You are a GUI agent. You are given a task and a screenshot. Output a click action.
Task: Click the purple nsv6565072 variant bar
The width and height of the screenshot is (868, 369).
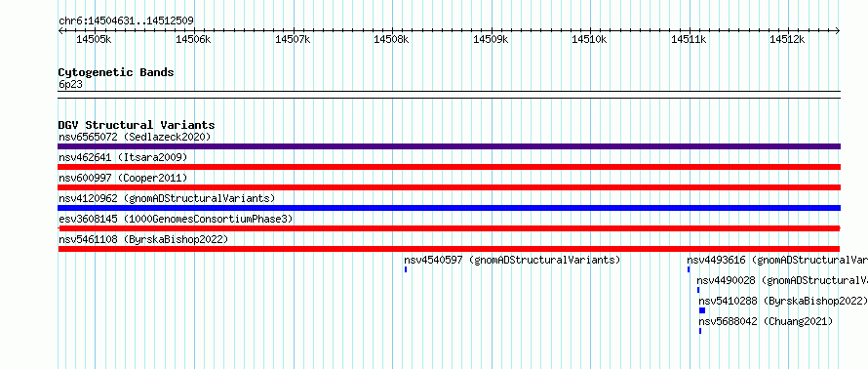[449, 146]
